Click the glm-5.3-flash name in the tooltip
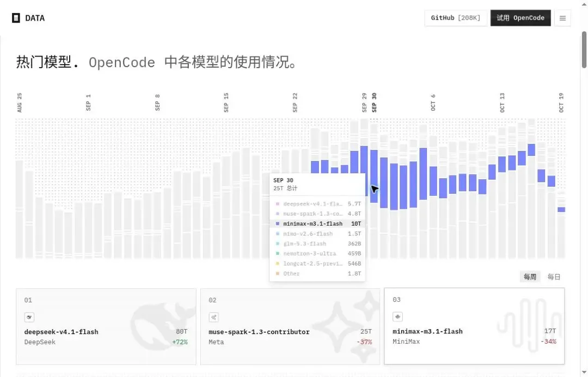The width and height of the screenshot is (588, 377). pos(305,244)
